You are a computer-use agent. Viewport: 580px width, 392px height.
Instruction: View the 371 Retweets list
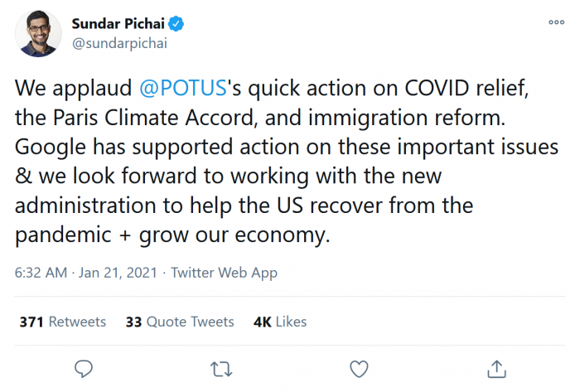[62, 322]
